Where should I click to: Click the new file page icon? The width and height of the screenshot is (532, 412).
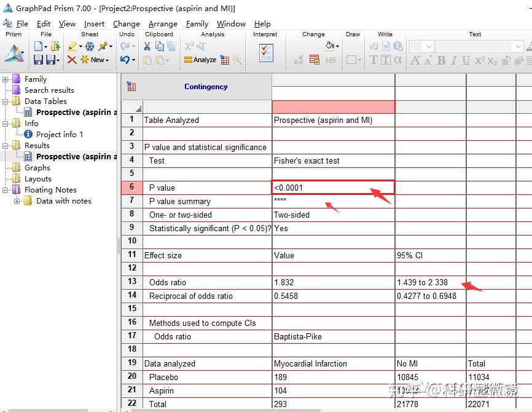(x=38, y=46)
